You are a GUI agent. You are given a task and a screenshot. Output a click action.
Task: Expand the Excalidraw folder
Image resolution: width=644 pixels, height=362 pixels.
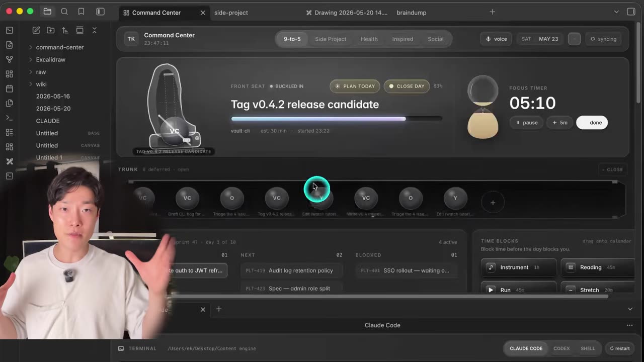click(51, 59)
